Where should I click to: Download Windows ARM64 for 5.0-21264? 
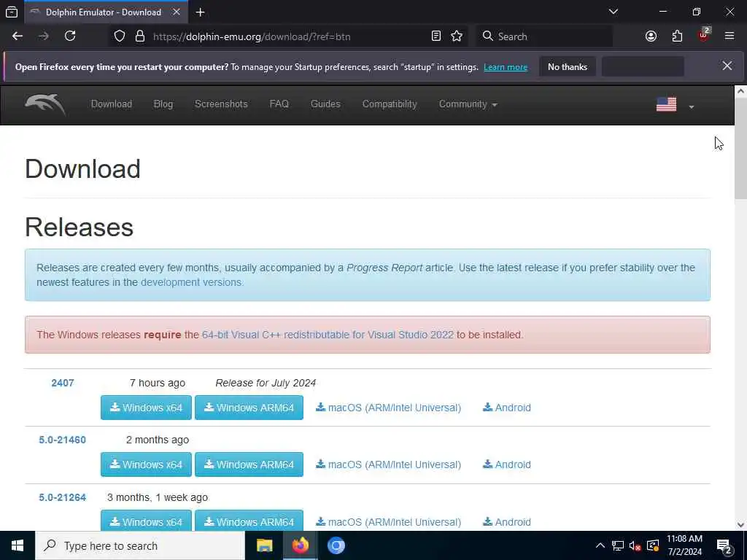(x=249, y=521)
